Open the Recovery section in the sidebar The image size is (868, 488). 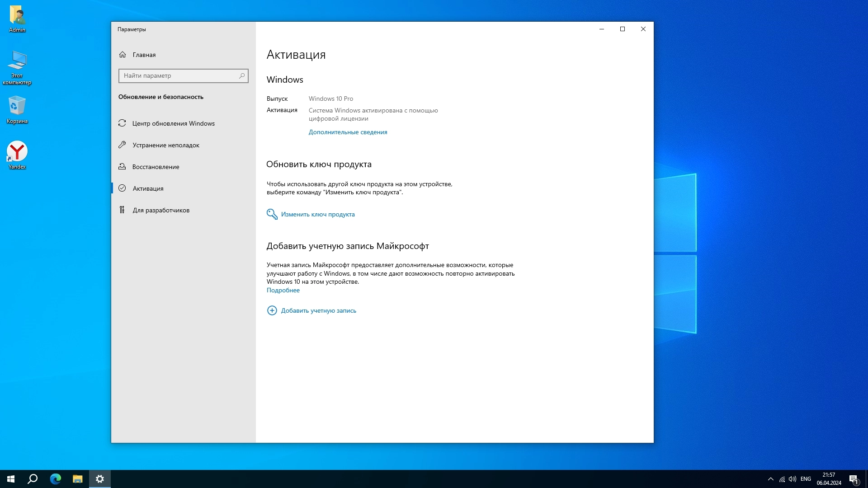[x=156, y=167]
